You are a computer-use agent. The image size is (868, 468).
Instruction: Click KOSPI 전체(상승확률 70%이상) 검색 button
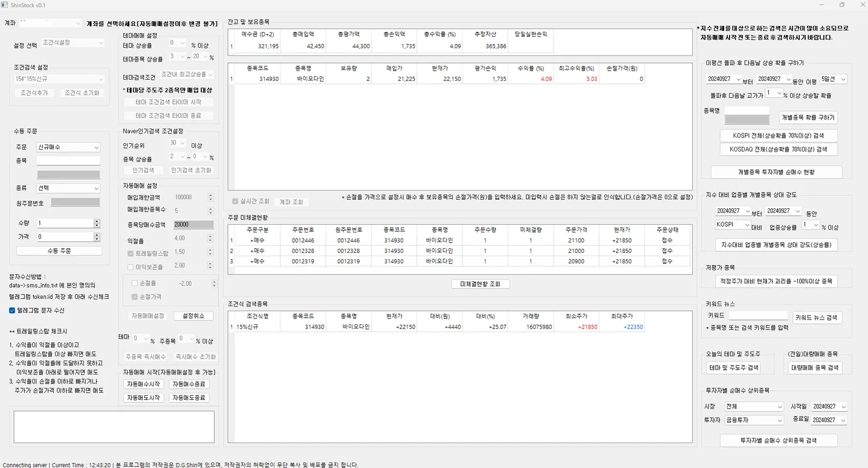coord(779,136)
